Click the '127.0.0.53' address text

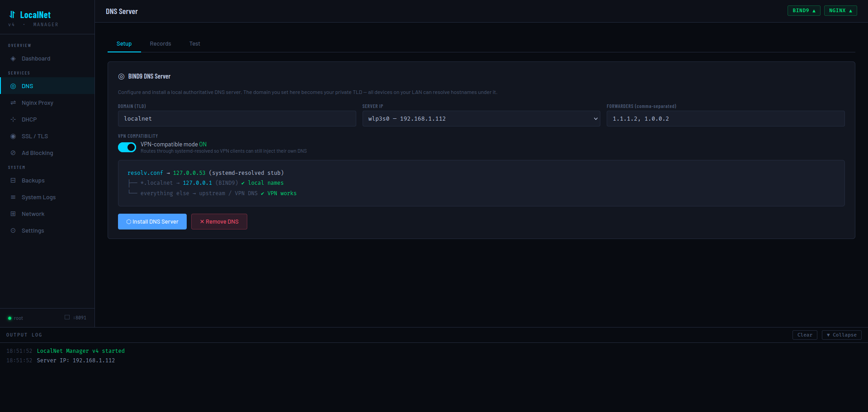189,173
